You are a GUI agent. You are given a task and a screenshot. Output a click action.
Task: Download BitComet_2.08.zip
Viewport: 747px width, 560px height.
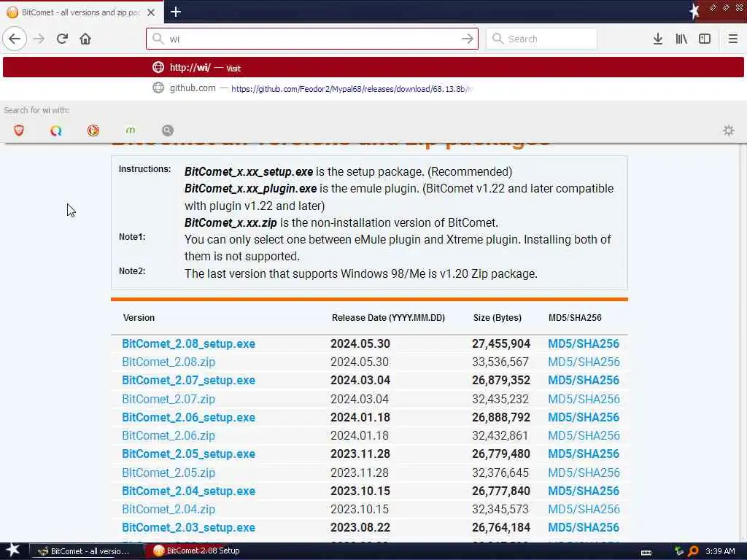tap(169, 362)
